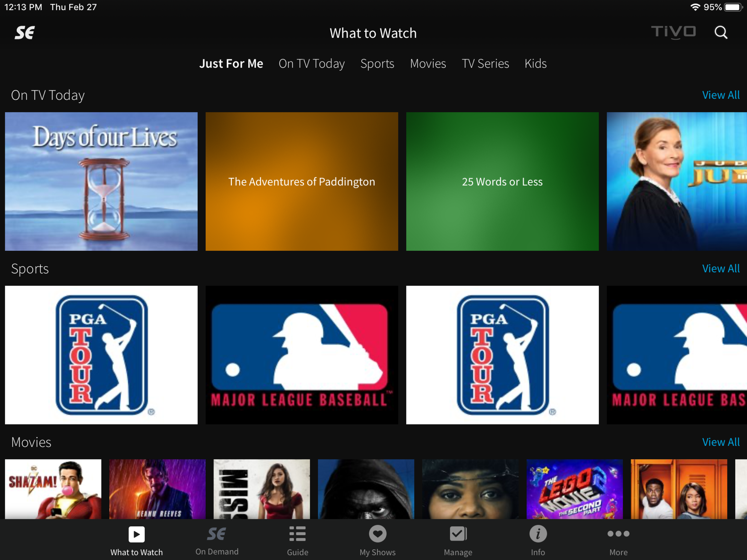Tap the TiVo logo in the header
The image size is (747, 560).
click(x=673, y=32)
